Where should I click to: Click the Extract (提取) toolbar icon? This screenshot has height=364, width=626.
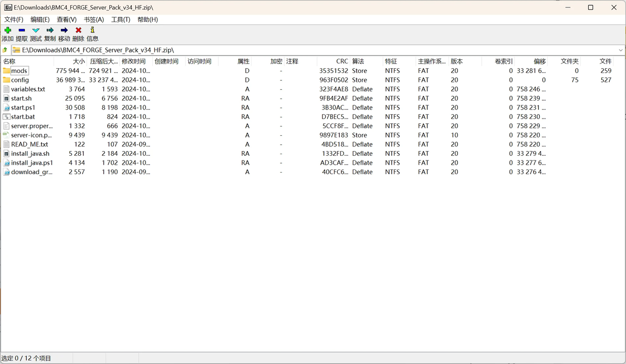coord(22,30)
